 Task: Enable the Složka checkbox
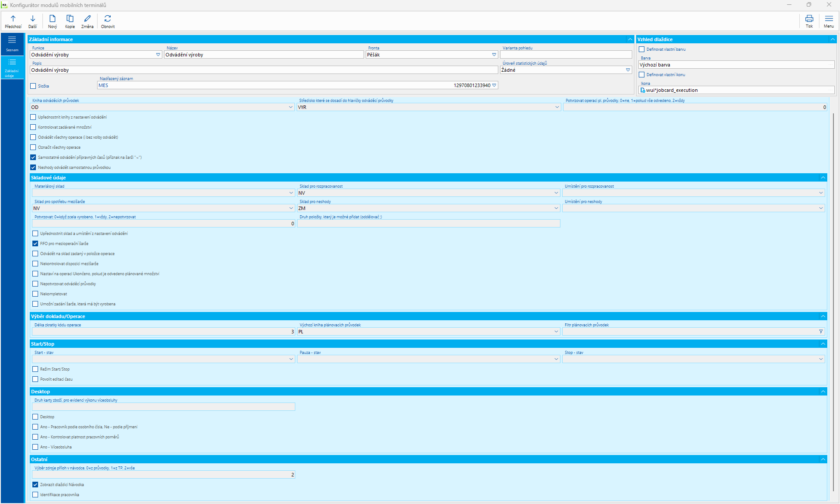click(x=33, y=86)
